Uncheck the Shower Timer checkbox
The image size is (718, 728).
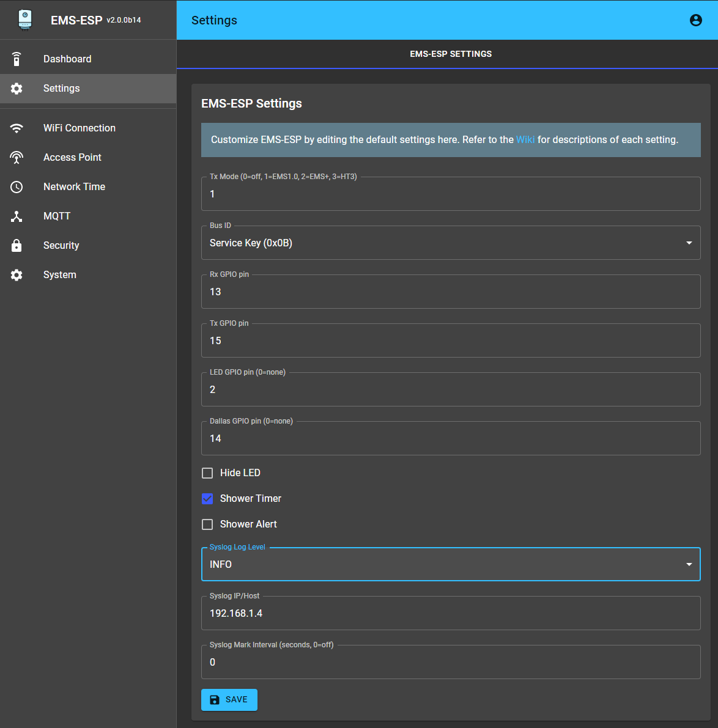click(x=207, y=499)
